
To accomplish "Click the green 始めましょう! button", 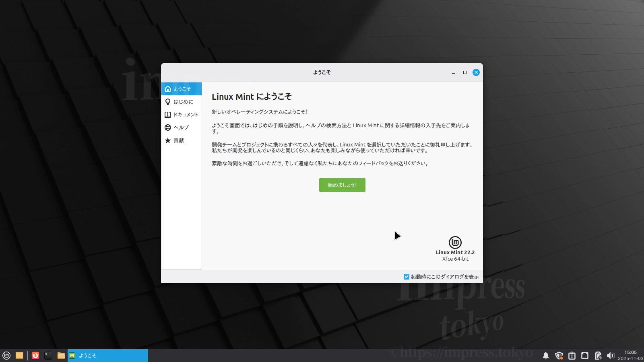I will tap(342, 185).
